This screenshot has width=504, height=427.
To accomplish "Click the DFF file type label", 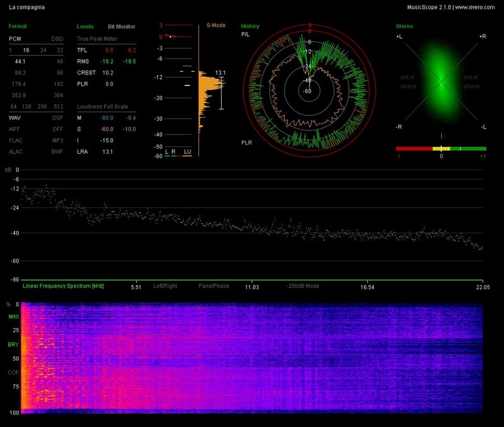I will point(58,129).
